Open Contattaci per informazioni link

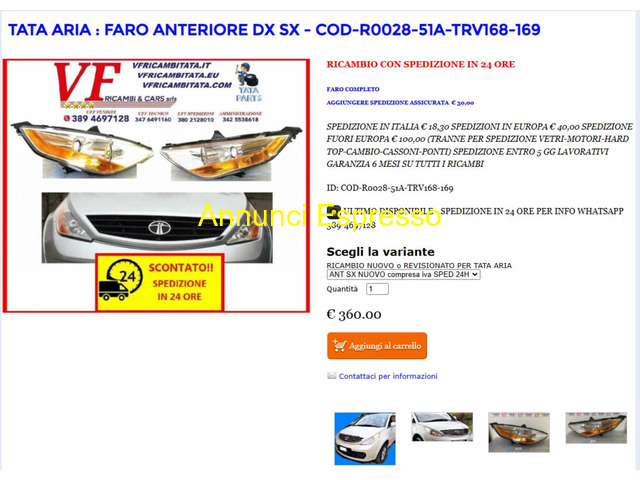pos(388,376)
